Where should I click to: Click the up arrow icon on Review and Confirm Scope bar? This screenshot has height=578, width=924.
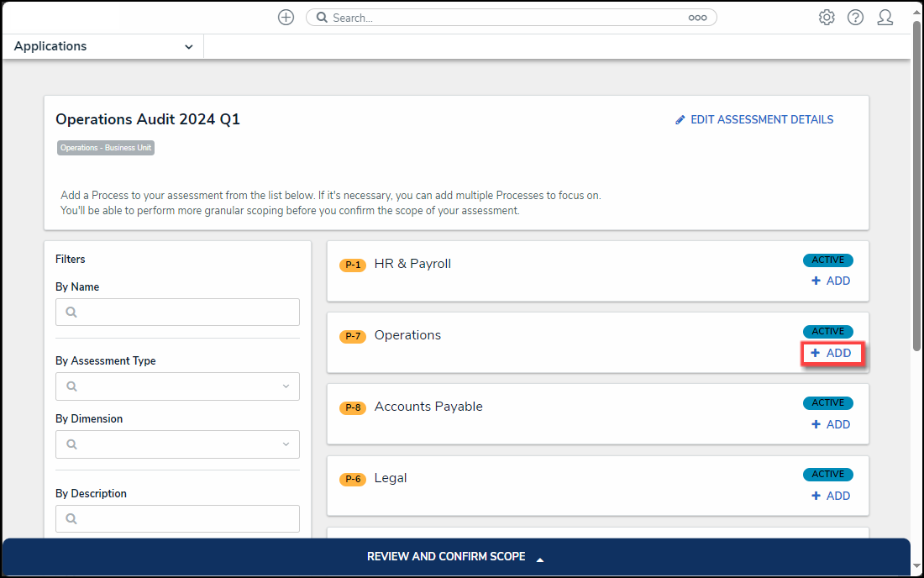(x=540, y=560)
